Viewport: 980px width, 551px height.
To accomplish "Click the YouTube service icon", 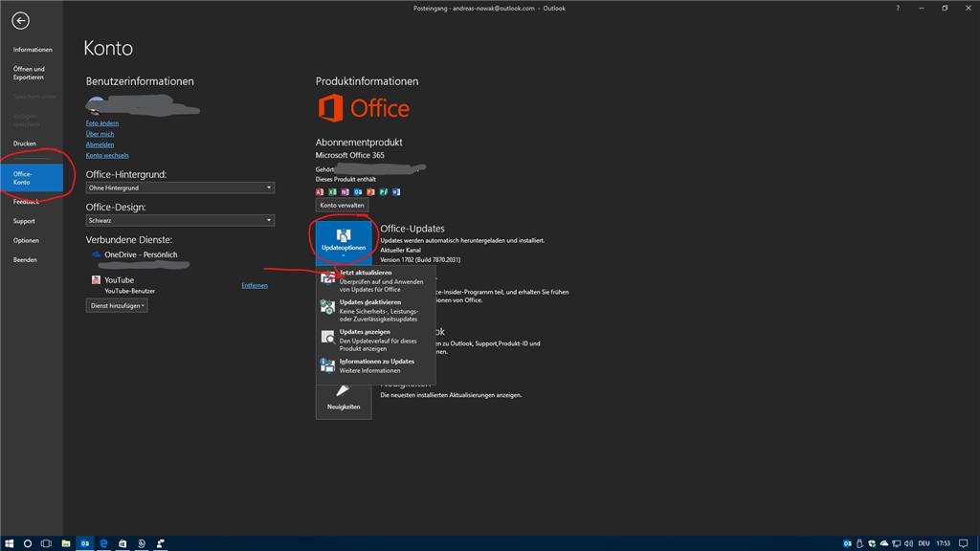I will point(96,280).
